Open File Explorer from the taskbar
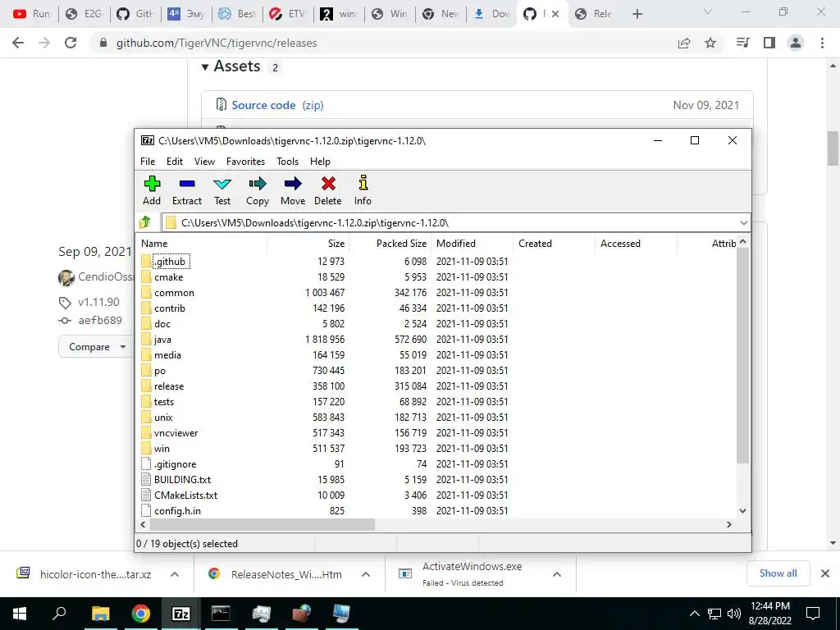 pyautogui.click(x=100, y=614)
